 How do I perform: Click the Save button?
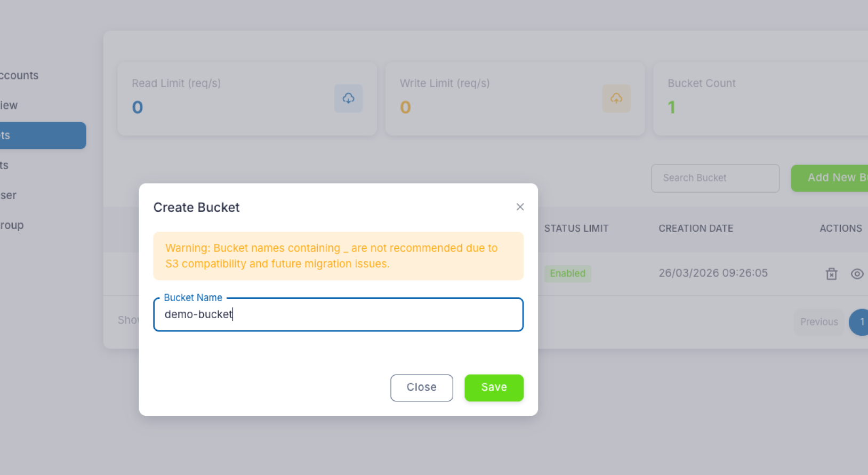(494, 387)
